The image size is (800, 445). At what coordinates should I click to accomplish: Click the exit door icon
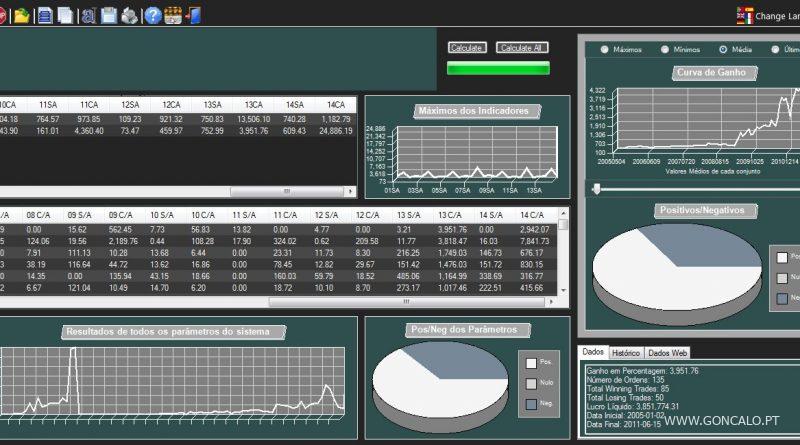click(193, 15)
